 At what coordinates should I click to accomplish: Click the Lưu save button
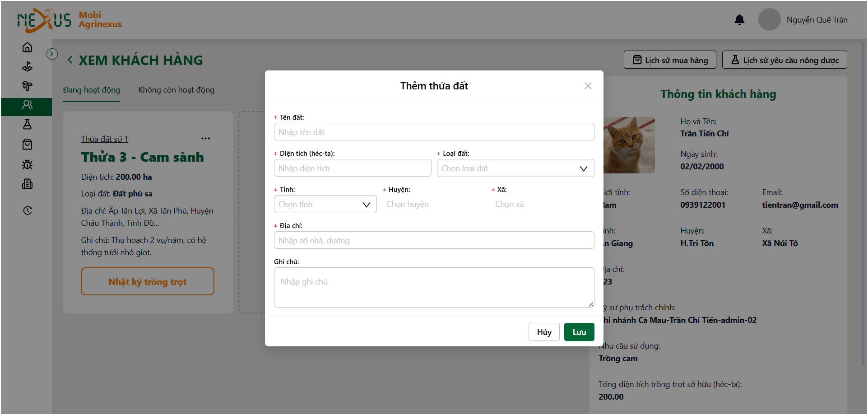click(579, 332)
